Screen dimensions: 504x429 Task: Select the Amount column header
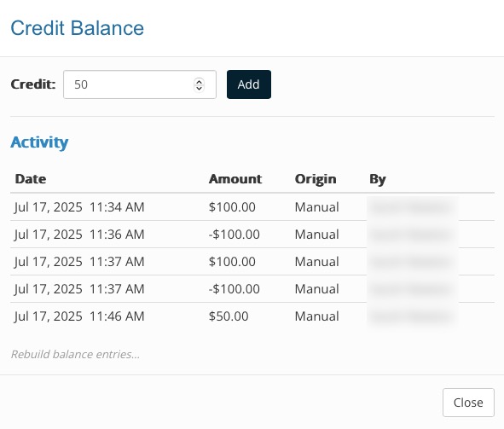[235, 179]
